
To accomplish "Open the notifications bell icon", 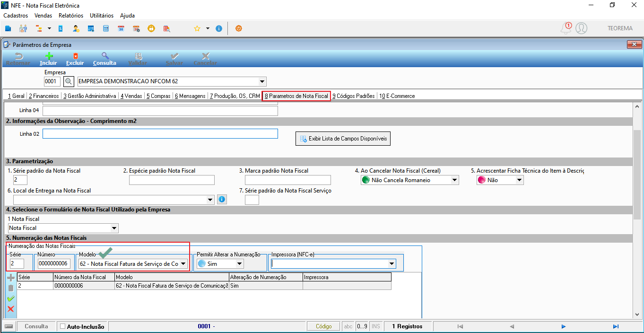I will pyautogui.click(x=566, y=28).
